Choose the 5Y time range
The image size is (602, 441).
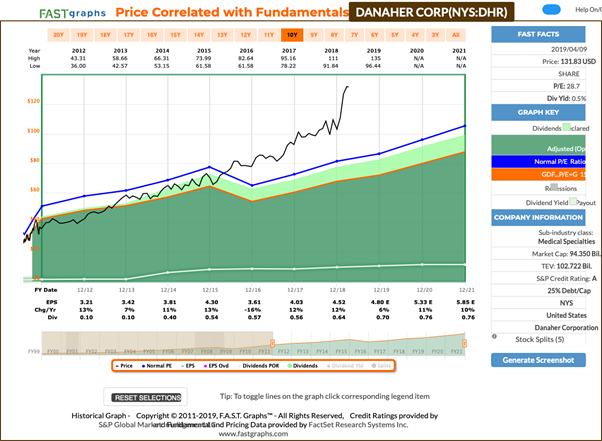tap(395, 35)
